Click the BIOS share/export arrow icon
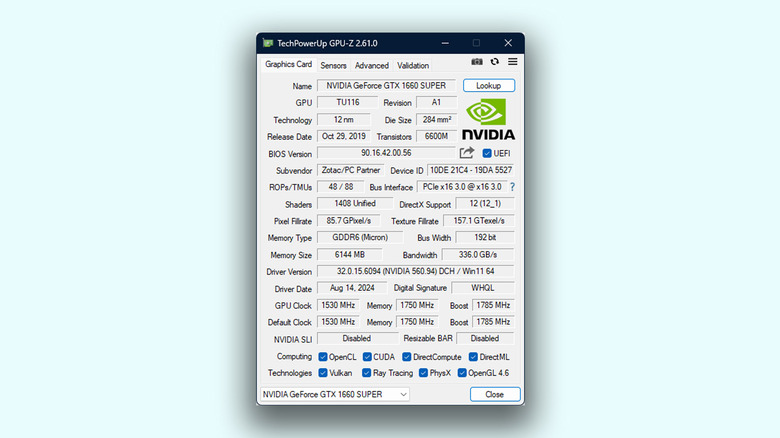The height and width of the screenshot is (438, 780). point(467,153)
